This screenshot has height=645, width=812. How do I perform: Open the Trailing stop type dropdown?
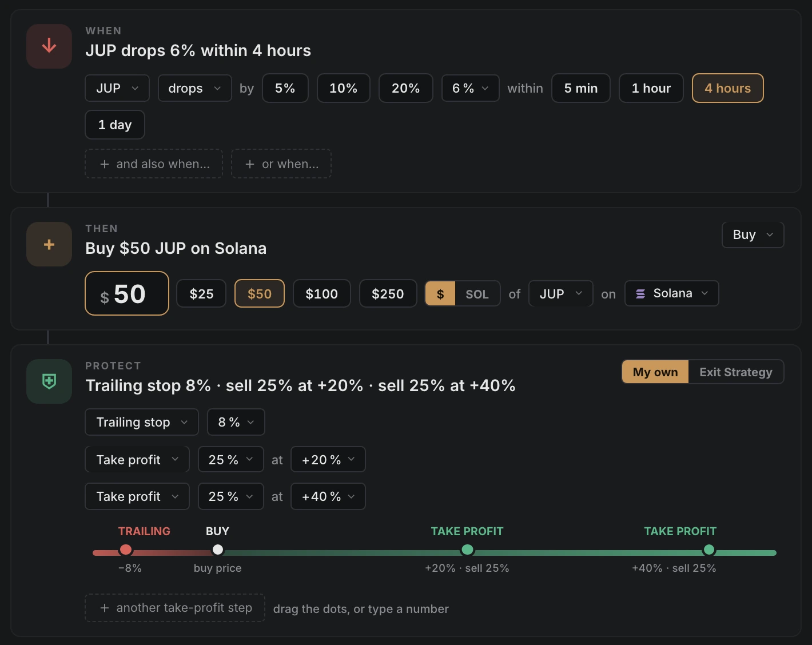click(x=142, y=422)
